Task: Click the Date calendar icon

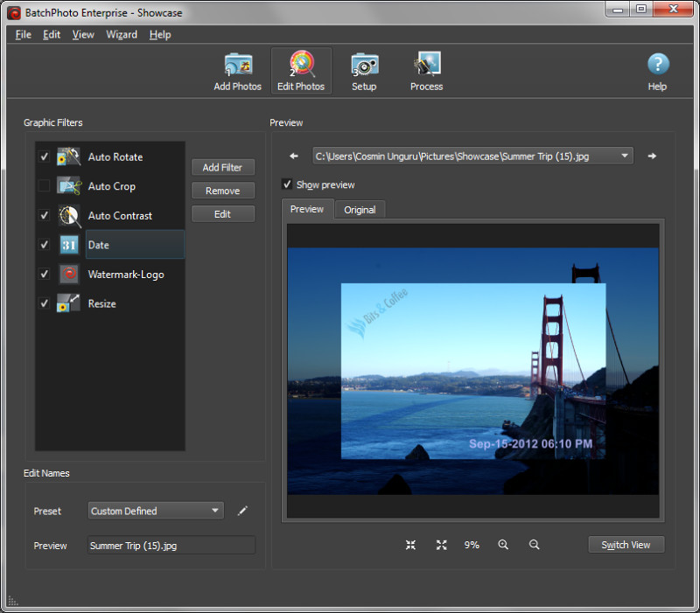Action: pyautogui.click(x=69, y=245)
